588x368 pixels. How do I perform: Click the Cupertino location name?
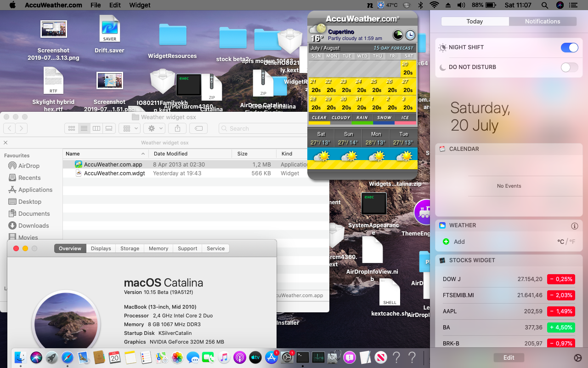click(341, 32)
